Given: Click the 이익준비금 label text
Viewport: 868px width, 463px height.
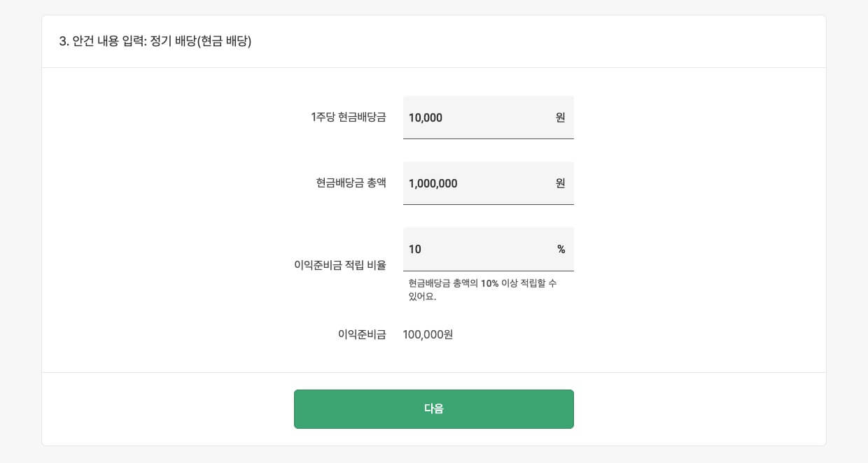Looking at the screenshot, I should (x=362, y=334).
